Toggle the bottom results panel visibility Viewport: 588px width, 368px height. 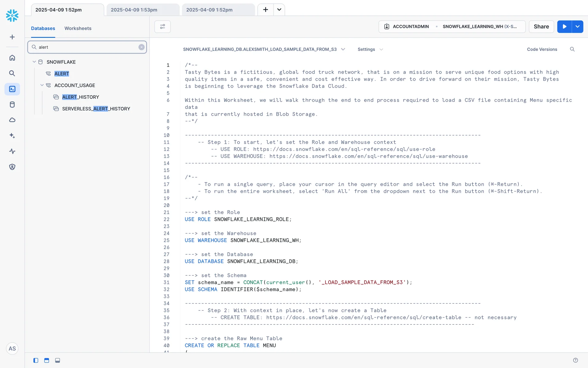(58, 360)
